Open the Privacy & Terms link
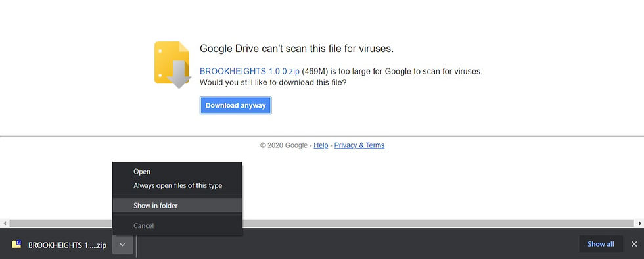644x259 pixels. tap(359, 145)
